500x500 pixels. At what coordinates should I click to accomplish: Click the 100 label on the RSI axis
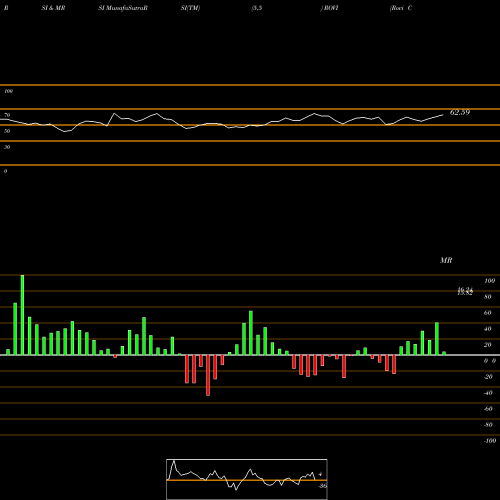(8, 91)
